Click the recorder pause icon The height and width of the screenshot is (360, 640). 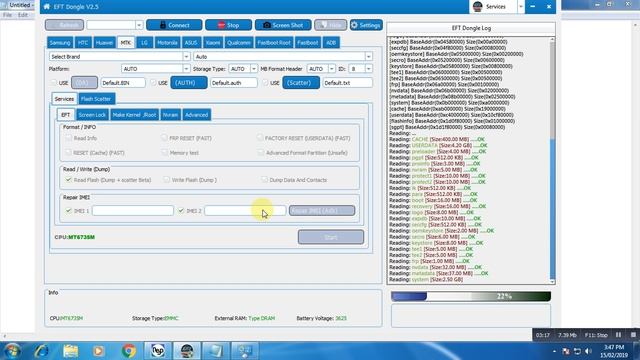[618, 335]
